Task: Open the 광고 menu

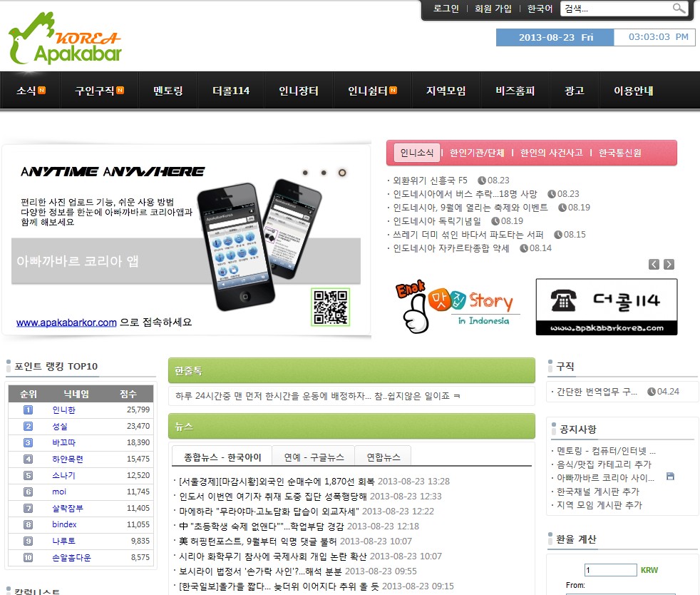Action: (x=575, y=91)
